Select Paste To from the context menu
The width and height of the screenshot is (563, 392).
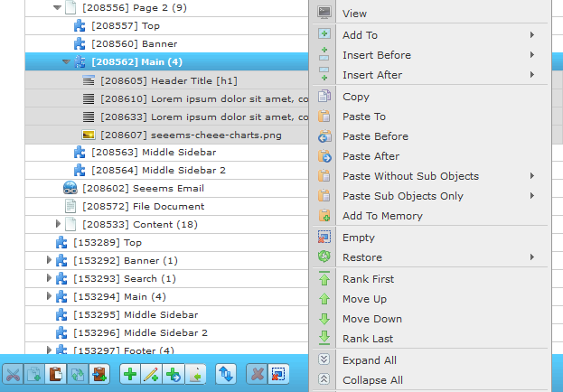[431, 117]
